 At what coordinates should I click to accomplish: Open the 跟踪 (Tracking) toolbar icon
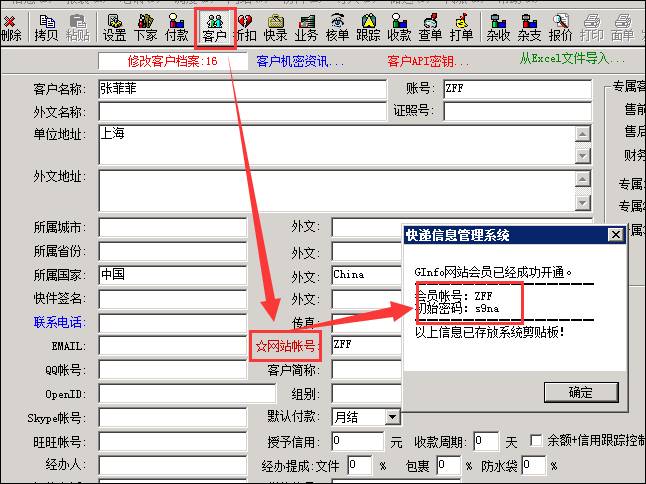click(x=368, y=27)
